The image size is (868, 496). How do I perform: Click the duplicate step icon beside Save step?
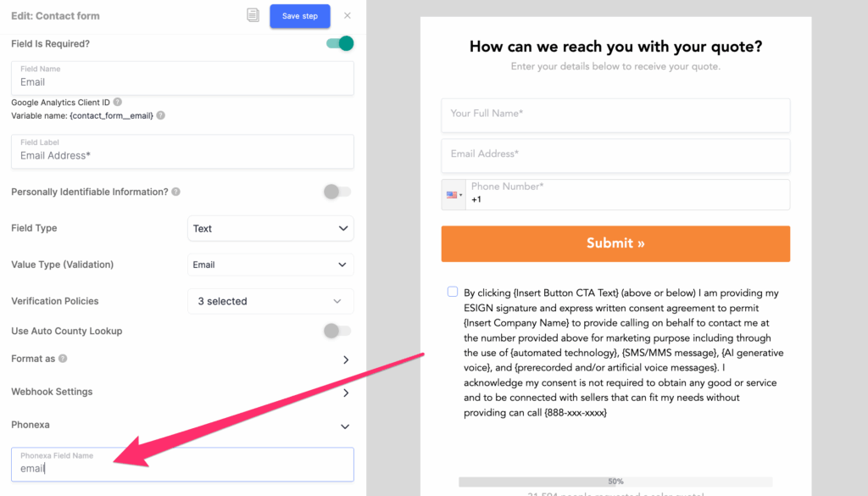click(253, 15)
